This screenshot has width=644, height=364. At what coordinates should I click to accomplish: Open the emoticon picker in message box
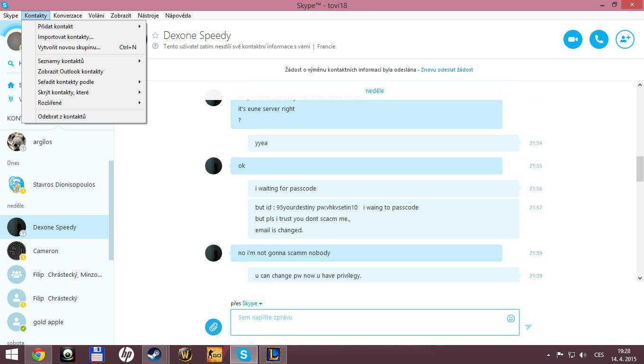(x=511, y=318)
